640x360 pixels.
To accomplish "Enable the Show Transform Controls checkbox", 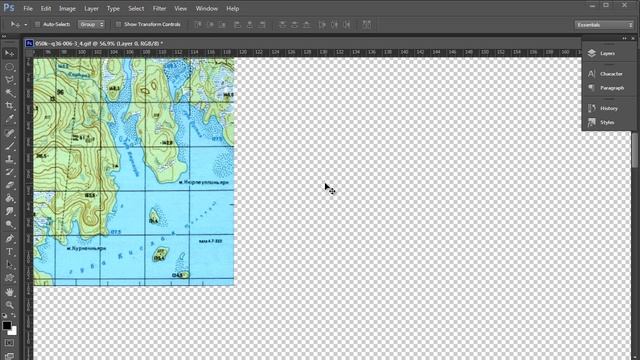I will (118, 24).
